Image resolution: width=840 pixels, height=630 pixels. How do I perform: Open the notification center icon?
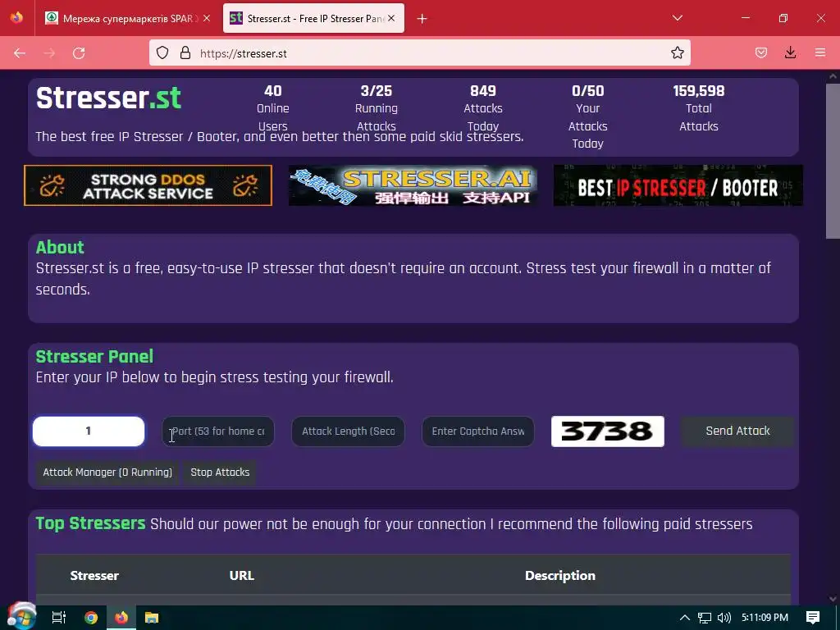[813, 618]
